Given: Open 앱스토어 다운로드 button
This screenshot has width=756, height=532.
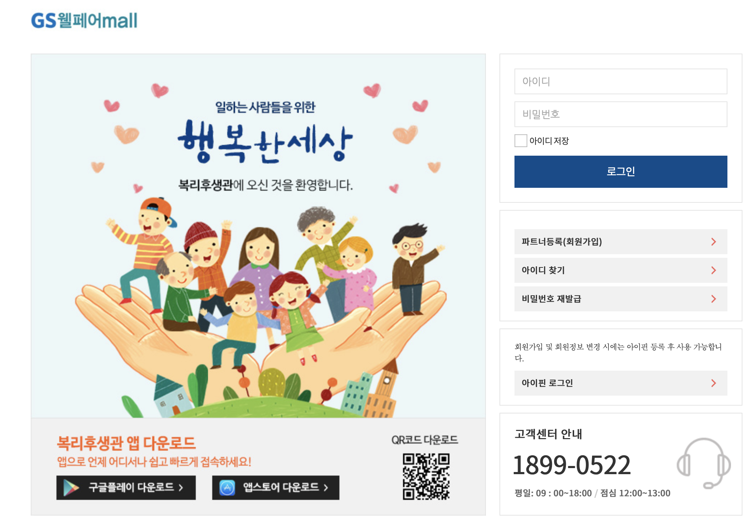Looking at the screenshot, I should 276,488.
